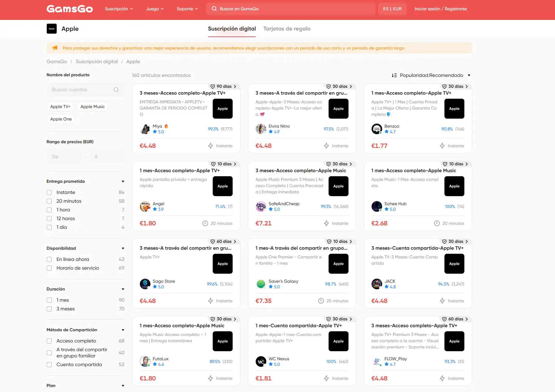
Task: Click Miya seller avatar
Action: pyautogui.click(x=145, y=129)
